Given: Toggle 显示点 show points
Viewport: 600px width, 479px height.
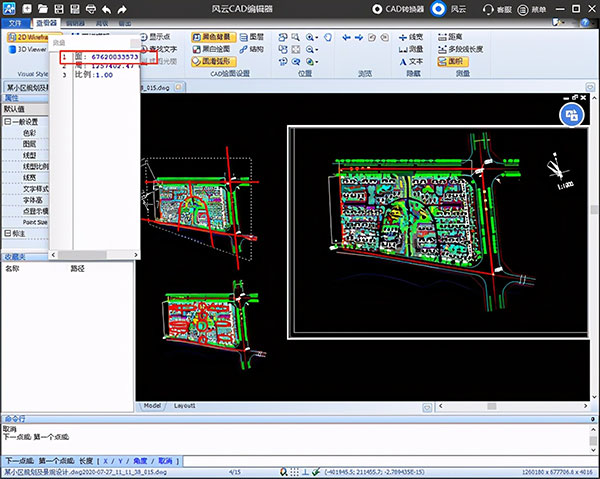Looking at the screenshot, I should pos(155,37).
